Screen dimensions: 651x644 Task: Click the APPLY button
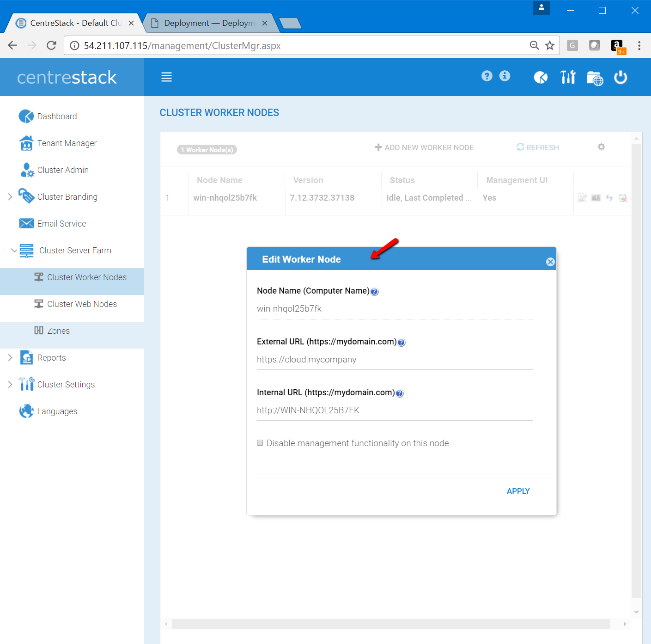tap(518, 491)
